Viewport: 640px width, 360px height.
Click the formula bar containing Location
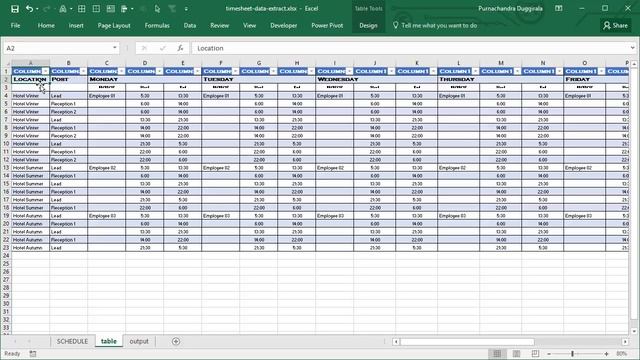pos(411,48)
